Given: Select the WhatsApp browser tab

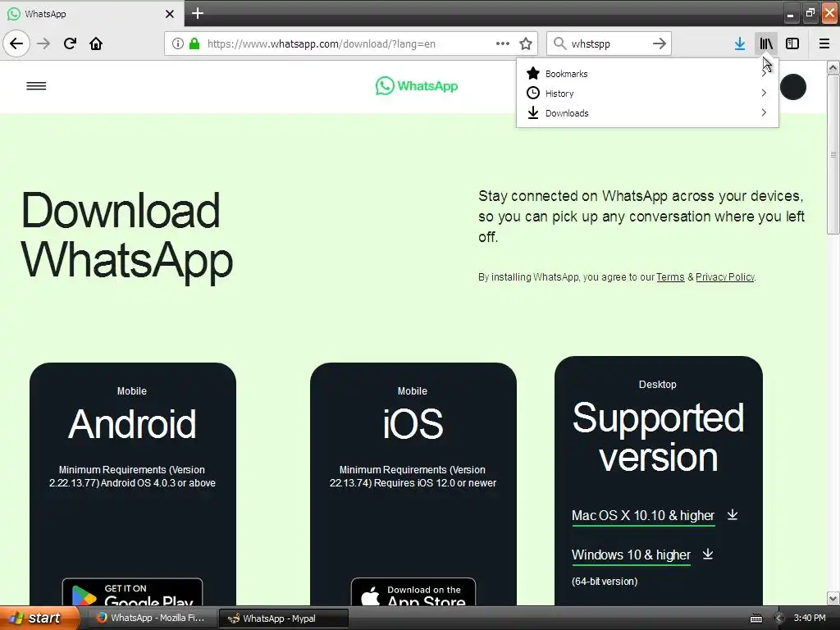Looking at the screenshot, I should tap(92, 13).
